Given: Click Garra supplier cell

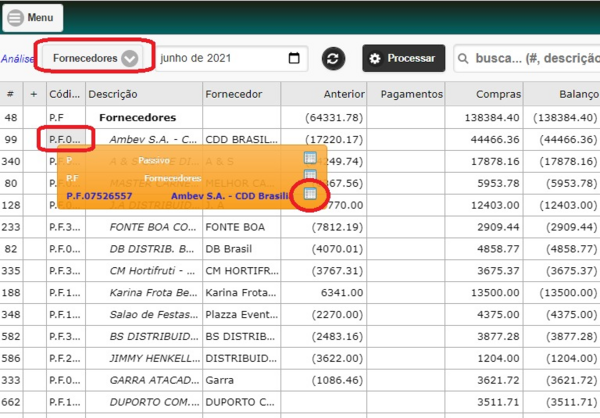Looking at the screenshot, I should (x=219, y=380).
